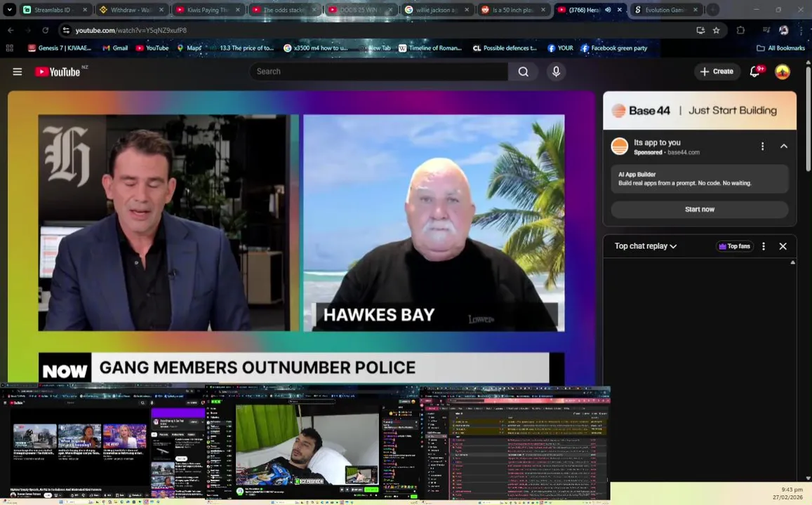Open the apps grid icon in bookmarks bar
The height and width of the screenshot is (505, 812).
pos(9,48)
